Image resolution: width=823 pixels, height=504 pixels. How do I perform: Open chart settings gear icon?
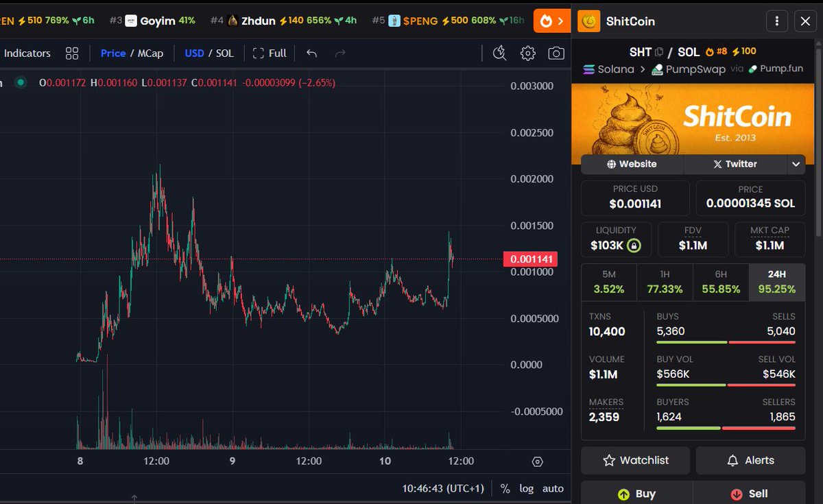coord(527,53)
